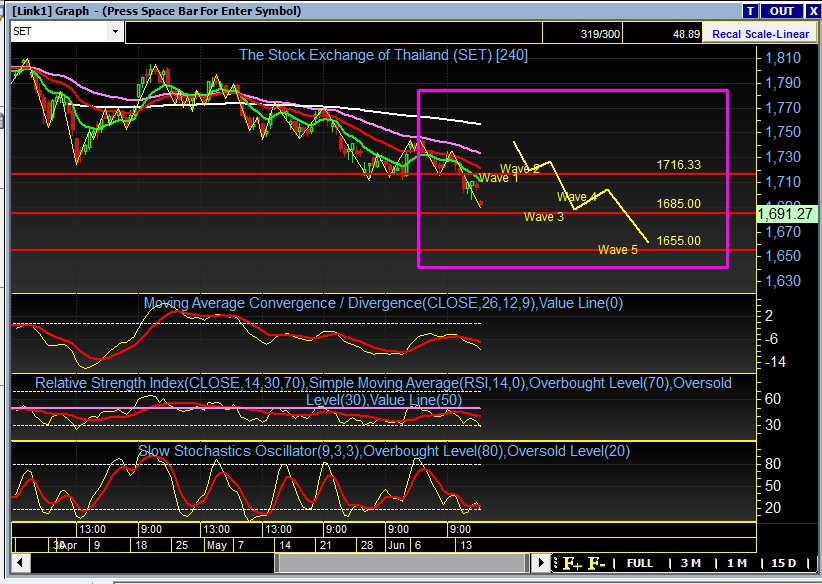Close the graph window with X

813,11
